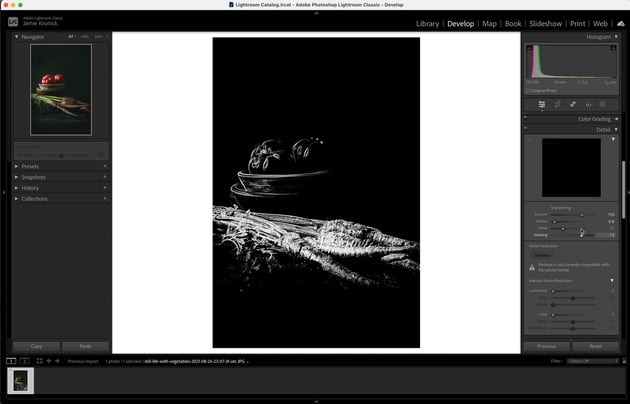Select the Edit sliders tool icon
The height and width of the screenshot is (404, 630).
point(542,104)
